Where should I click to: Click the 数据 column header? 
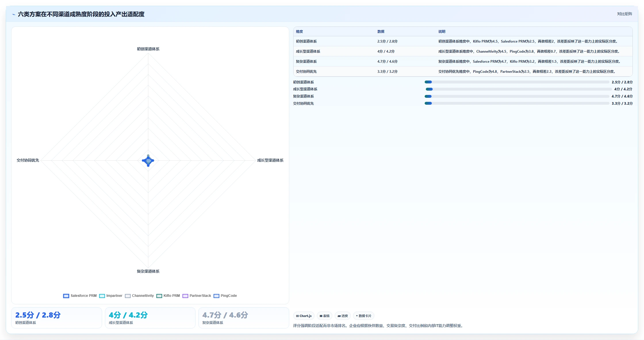(381, 32)
